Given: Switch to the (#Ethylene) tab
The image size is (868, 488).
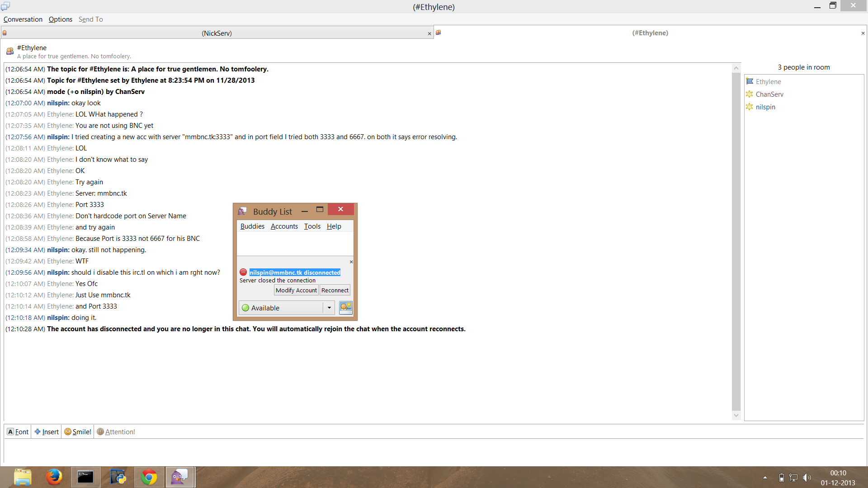Looking at the screenshot, I should (x=650, y=33).
